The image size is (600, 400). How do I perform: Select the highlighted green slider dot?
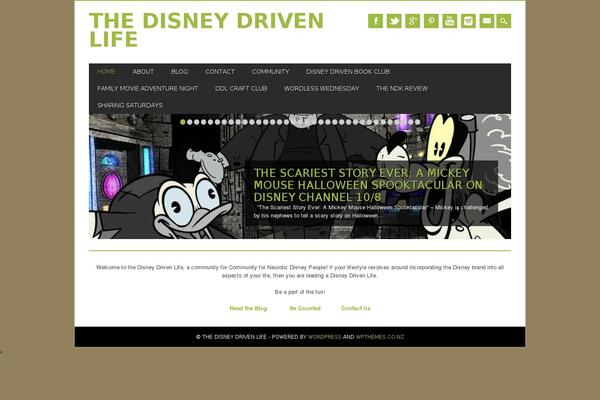click(183, 122)
